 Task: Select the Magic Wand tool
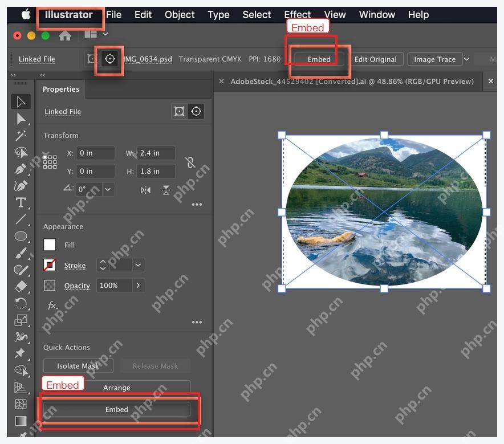click(x=21, y=135)
